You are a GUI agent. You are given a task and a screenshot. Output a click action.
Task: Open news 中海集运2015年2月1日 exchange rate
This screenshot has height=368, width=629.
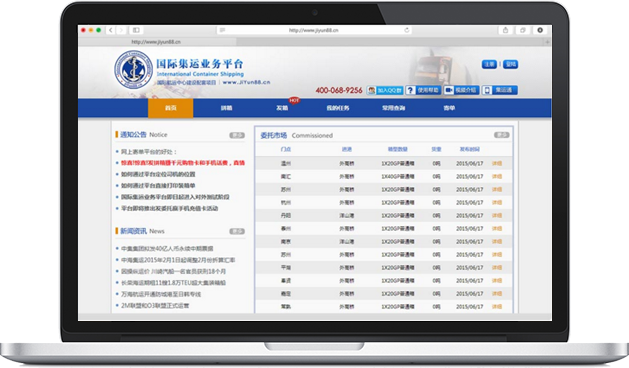tap(178, 260)
